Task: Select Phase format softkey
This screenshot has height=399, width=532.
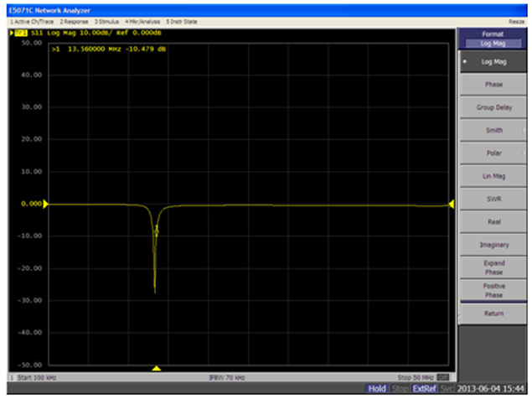Action: click(x=493, y=85)
